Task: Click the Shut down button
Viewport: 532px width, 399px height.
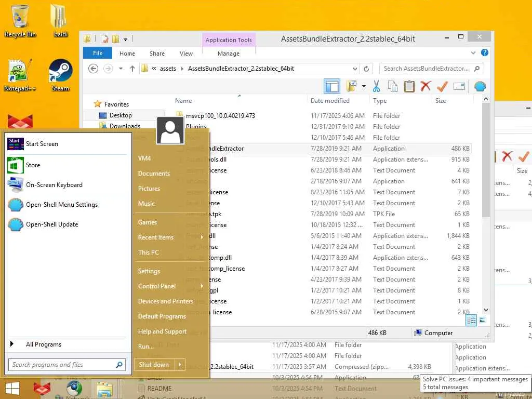Action: pyautogui.click(x=154, y=365)
